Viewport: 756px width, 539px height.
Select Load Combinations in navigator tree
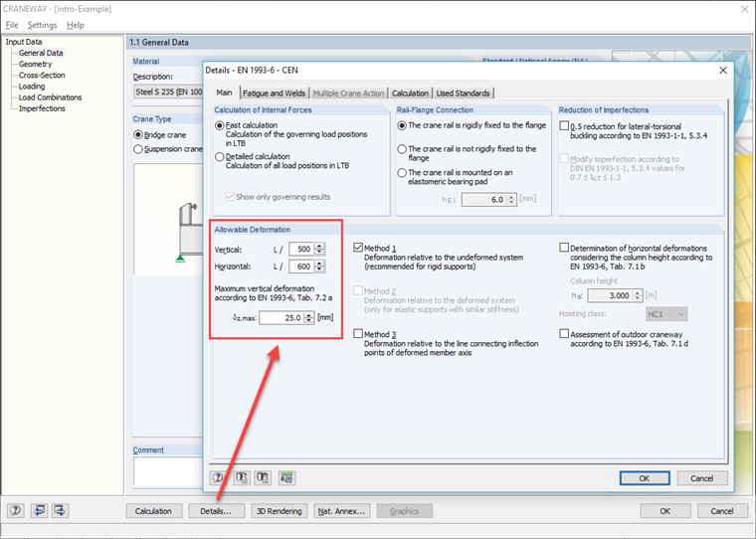click(x=50, y=97)
